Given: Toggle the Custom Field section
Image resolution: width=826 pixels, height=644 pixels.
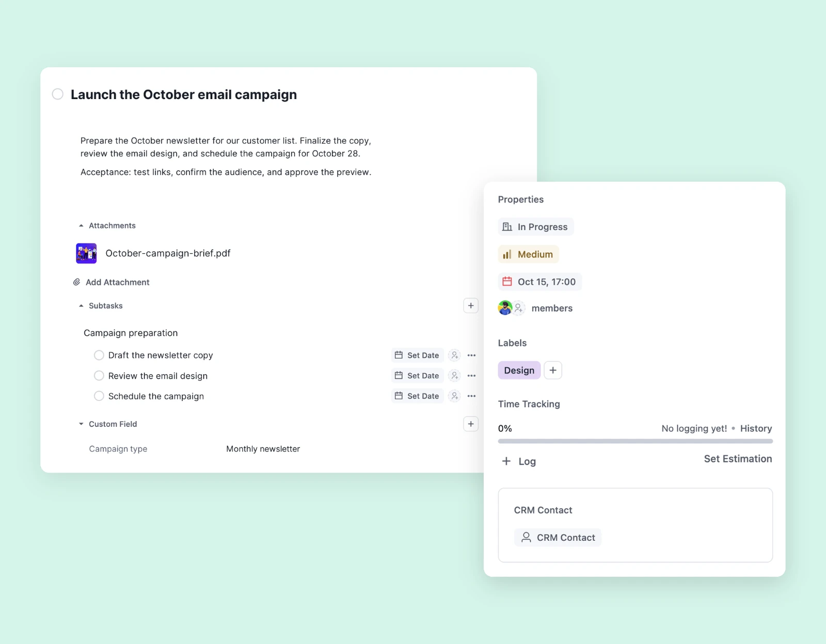Looking at the screenshot, I should coord(81,424).
